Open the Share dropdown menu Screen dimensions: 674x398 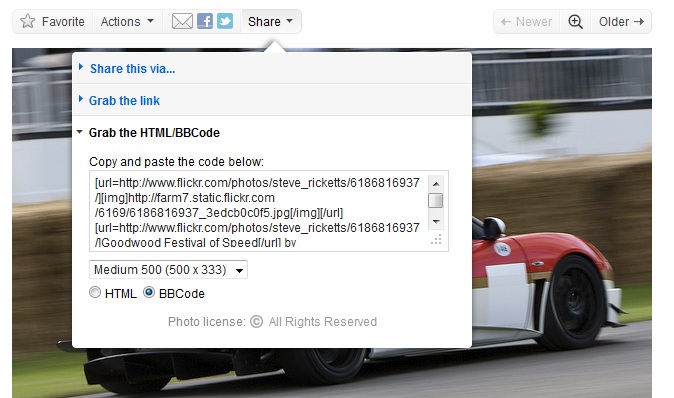click(270, 21)
